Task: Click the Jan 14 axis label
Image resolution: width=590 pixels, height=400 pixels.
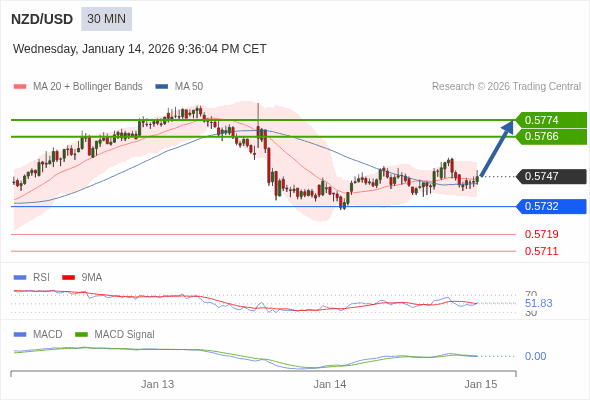Action: coord(330,384)
